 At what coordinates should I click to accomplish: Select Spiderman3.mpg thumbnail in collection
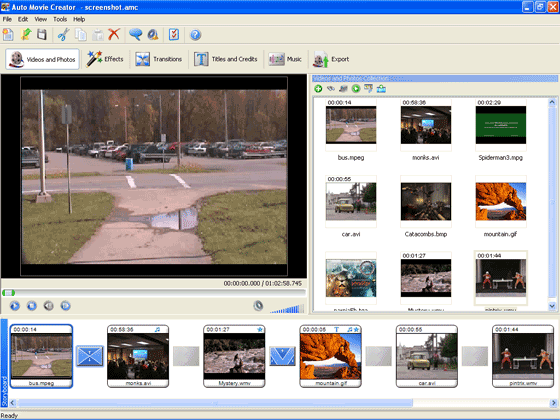tap(501, 125)
